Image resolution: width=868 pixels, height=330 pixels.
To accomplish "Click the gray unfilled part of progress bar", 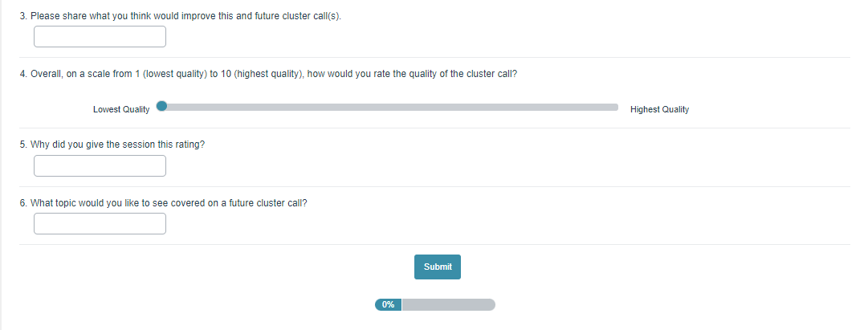I will pyautogui.click(x=448, y=304).
